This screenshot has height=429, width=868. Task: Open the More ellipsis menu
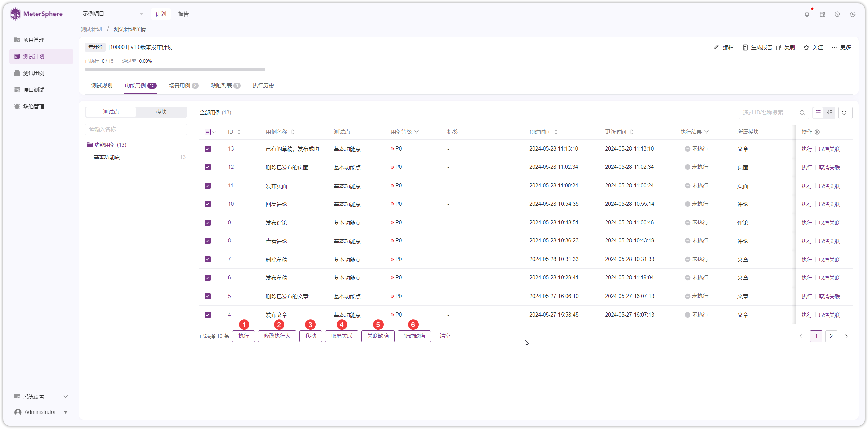(x=834, y=47)
